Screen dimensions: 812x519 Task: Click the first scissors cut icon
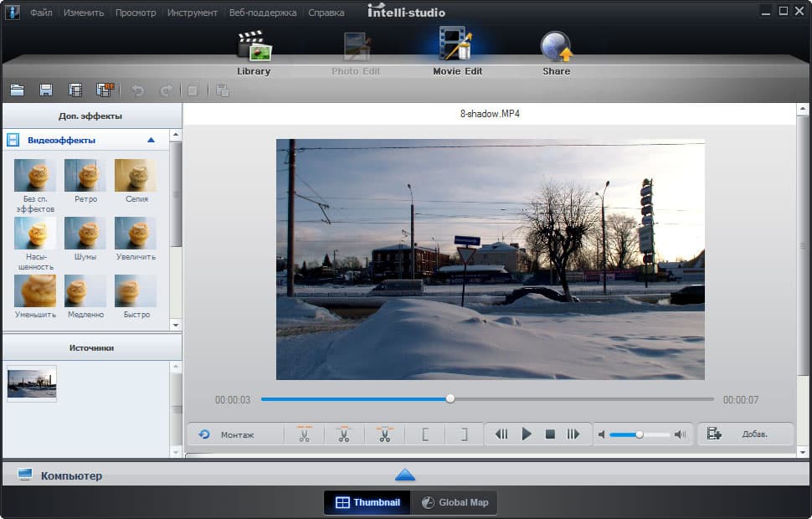point(304,434)
